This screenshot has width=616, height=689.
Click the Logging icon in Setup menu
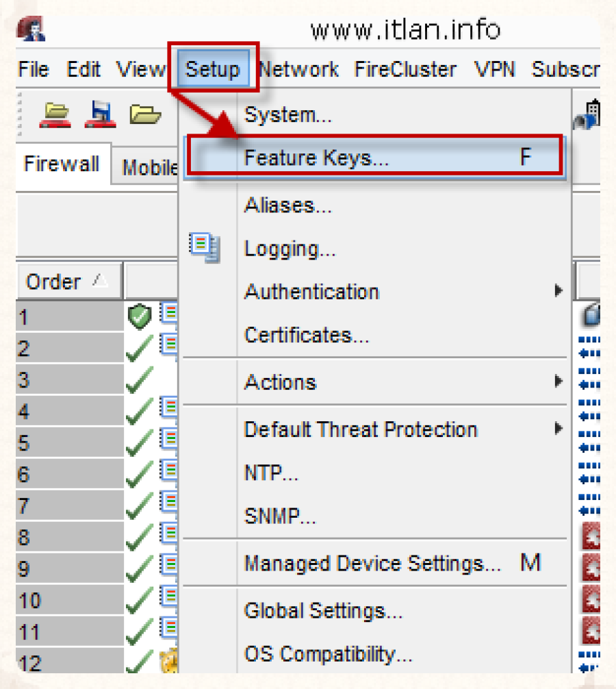206,249
